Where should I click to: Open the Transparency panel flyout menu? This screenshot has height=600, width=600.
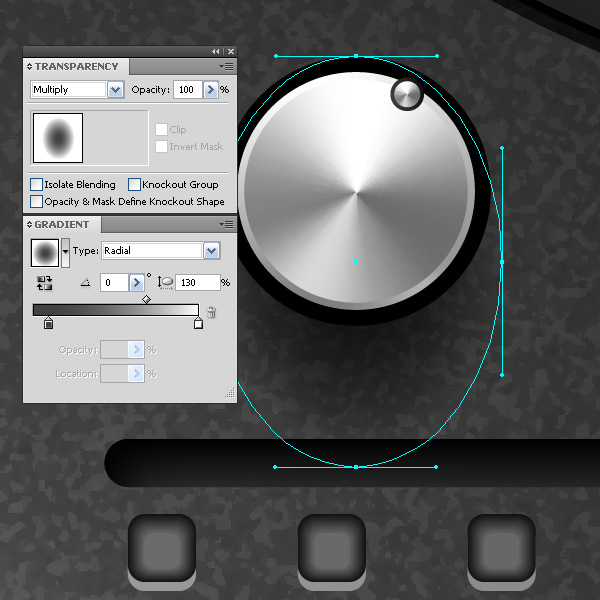click(x=227, y=67)
